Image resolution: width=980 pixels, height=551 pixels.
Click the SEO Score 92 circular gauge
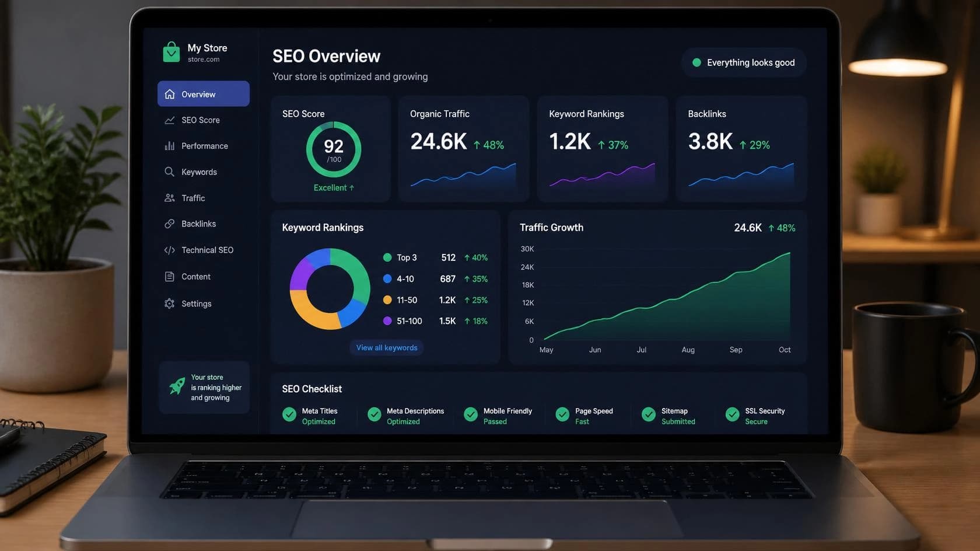[x=334, y=149]
